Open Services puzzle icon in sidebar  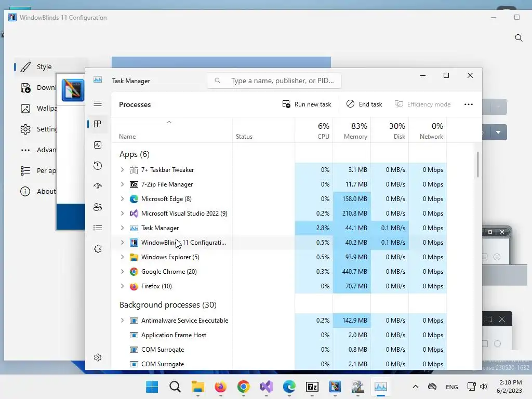pos(98,249)
